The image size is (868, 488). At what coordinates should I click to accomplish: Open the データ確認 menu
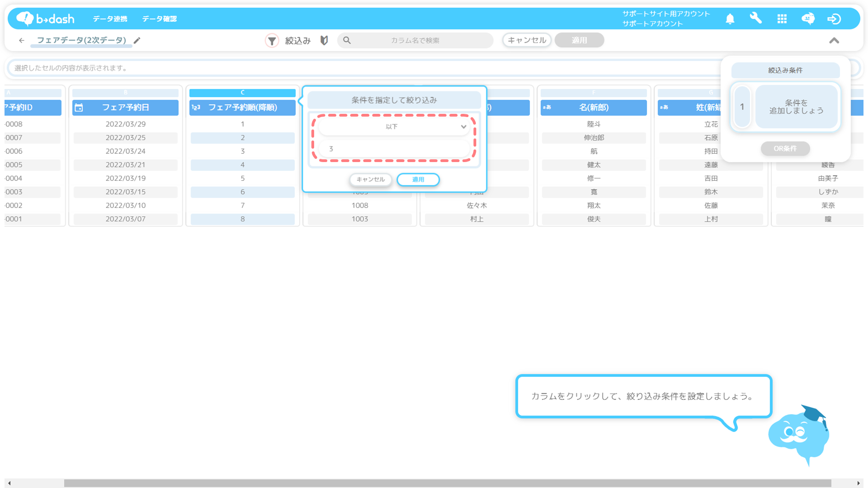pyautogui.click(x=159, y=19)
